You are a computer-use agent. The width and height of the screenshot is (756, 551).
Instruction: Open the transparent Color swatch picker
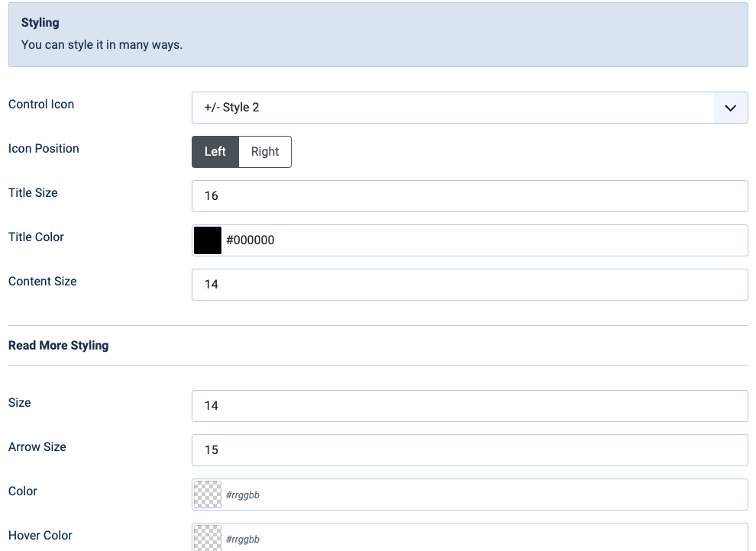(x=208, y=495)
